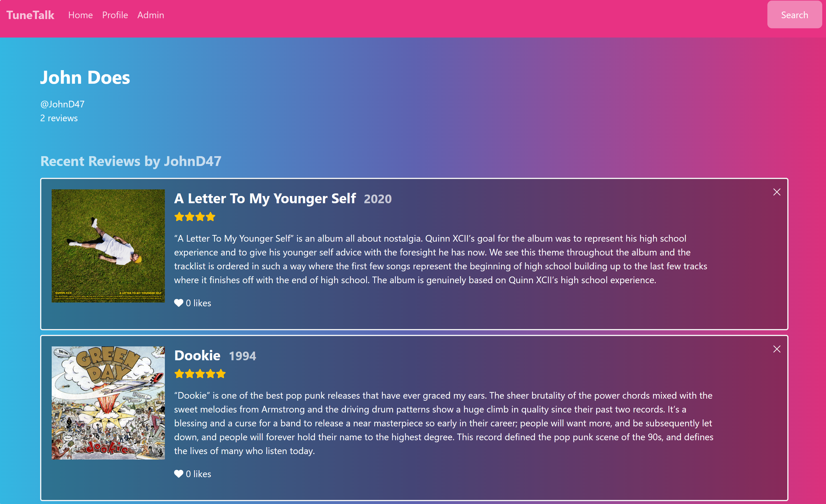Navigate to the Profile page
This screenshot has height=504, width=826.
click(115, 15)
